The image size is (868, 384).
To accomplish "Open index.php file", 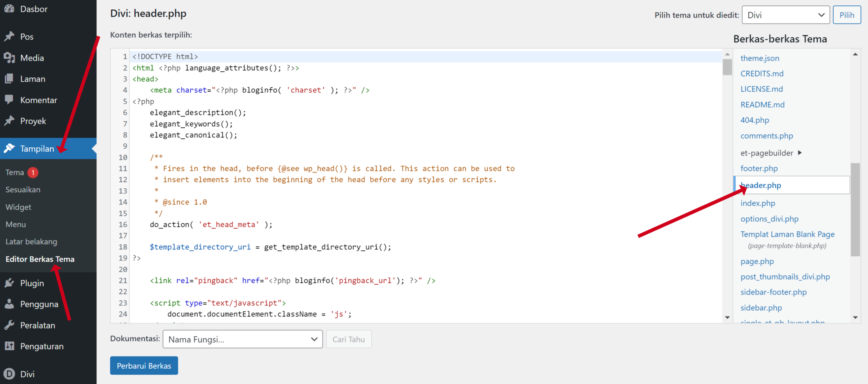I will pos(757,203).
